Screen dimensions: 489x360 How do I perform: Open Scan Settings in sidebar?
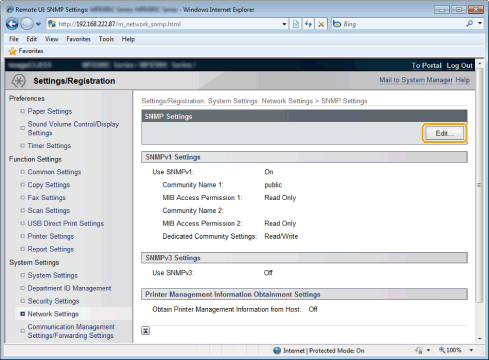pyautogui.click(x=49, y=211)
